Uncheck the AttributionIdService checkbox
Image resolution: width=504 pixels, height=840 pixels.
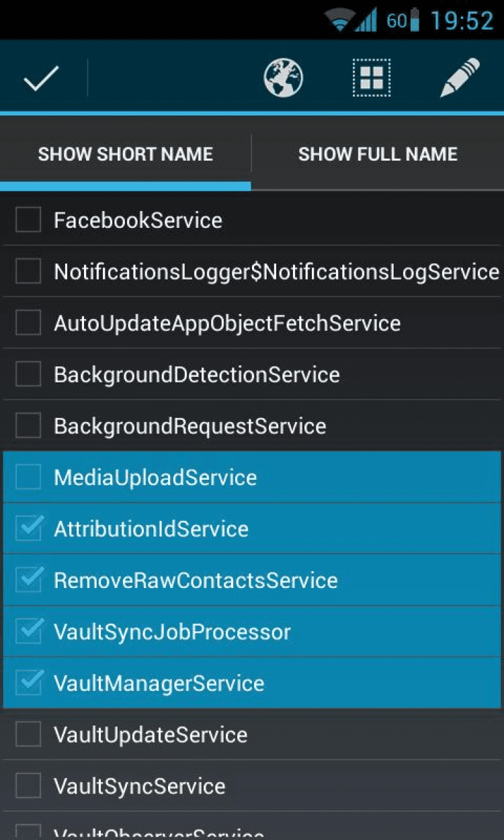pyautogui.click(x=28, y=529)
